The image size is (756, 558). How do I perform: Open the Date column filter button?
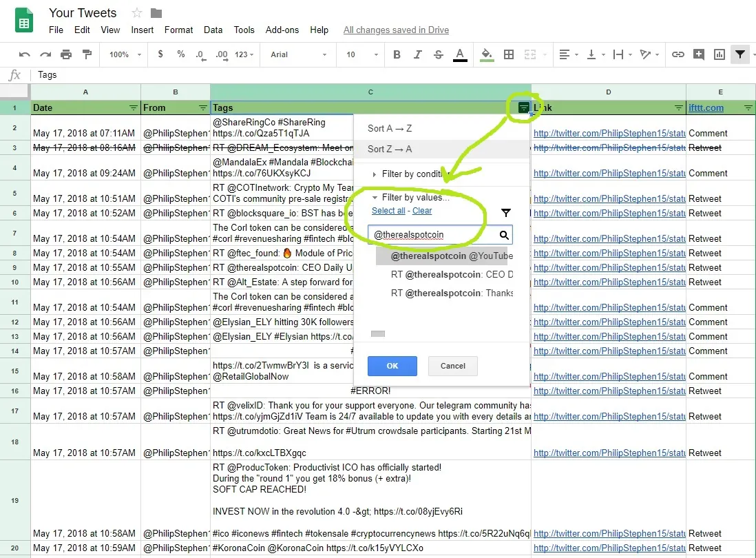click(x=134, y=108)
